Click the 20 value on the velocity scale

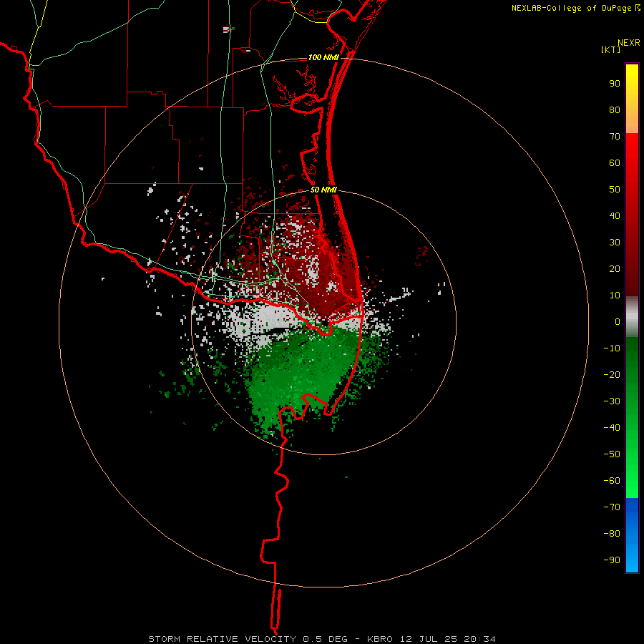(x=615, y=268)
